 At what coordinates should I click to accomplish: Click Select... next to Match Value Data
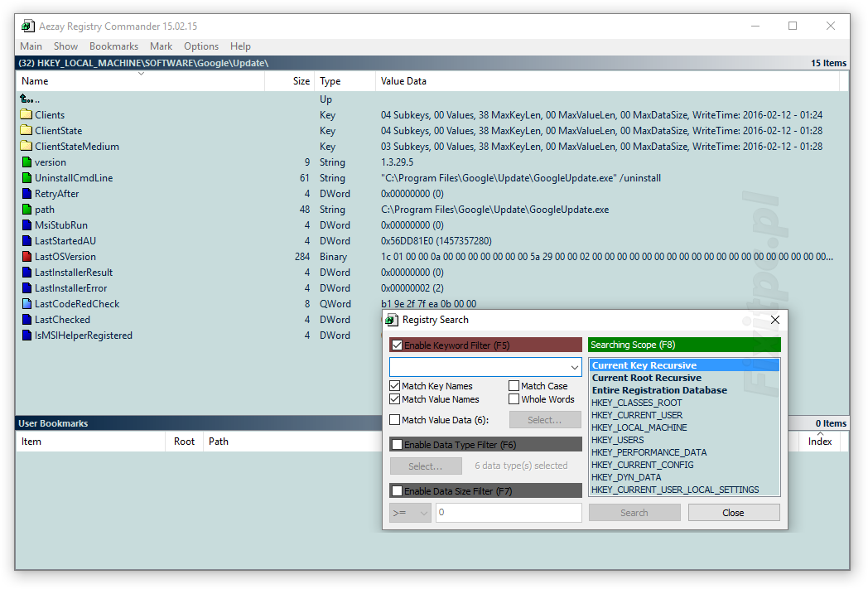[545, 420]
